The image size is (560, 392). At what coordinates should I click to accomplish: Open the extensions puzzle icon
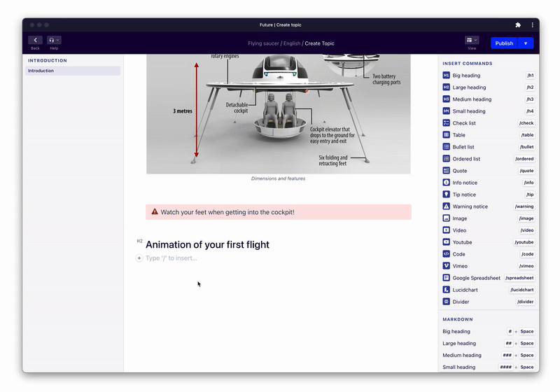point(518,25)
